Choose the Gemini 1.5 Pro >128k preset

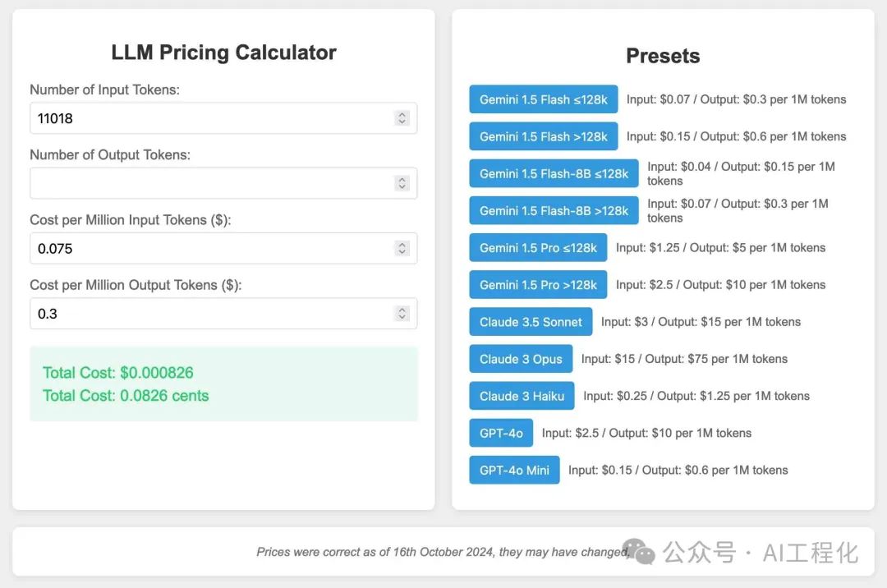tap(538, 285)
